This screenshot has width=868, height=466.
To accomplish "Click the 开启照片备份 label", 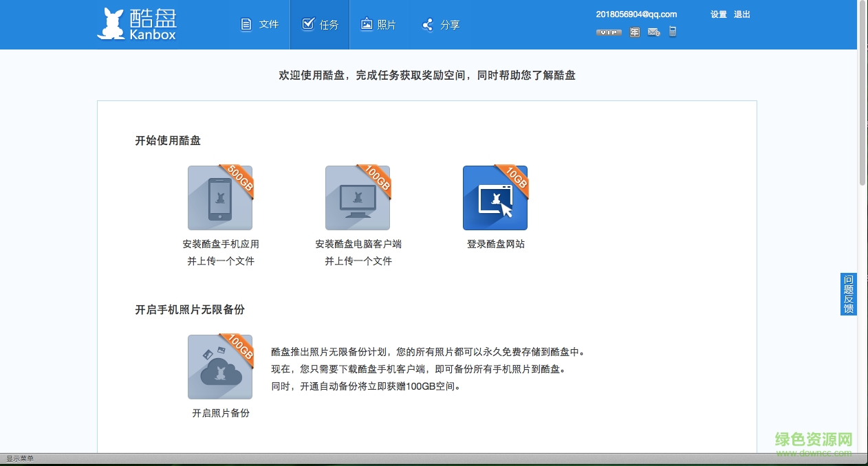I will coord(220,414).
